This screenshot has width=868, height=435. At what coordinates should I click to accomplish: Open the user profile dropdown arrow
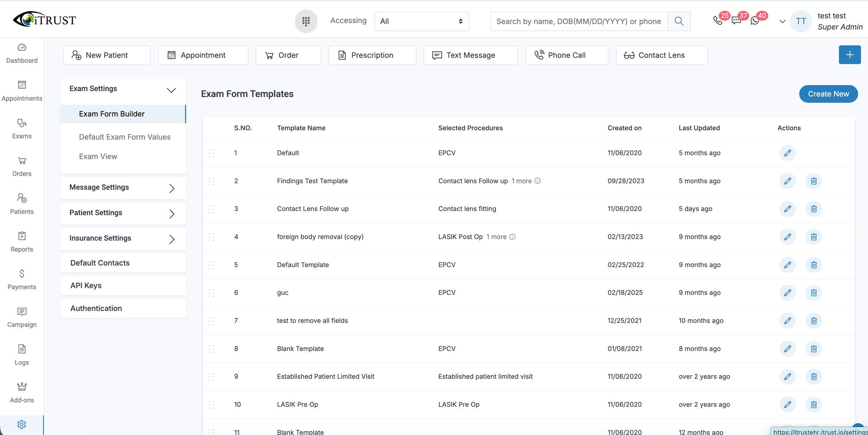783,21
